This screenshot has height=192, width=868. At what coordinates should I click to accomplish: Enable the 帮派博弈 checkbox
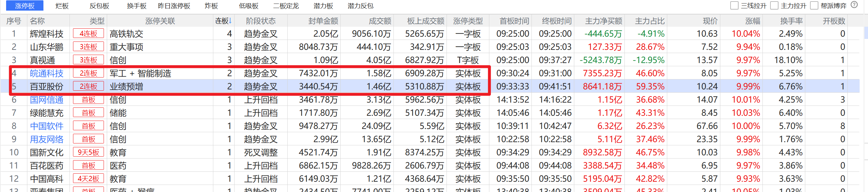814,5
